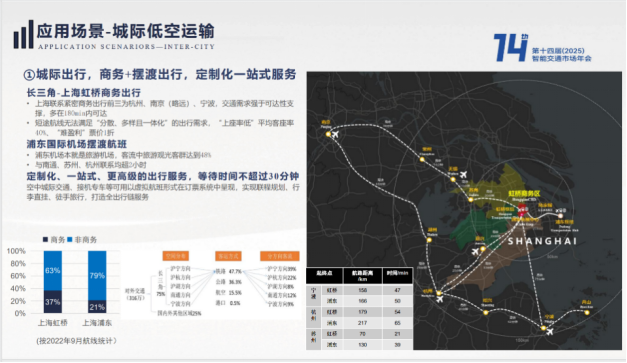Click the airplane icon below Hangzhou marker
The image size is (627, 363).
click(440, 299)
